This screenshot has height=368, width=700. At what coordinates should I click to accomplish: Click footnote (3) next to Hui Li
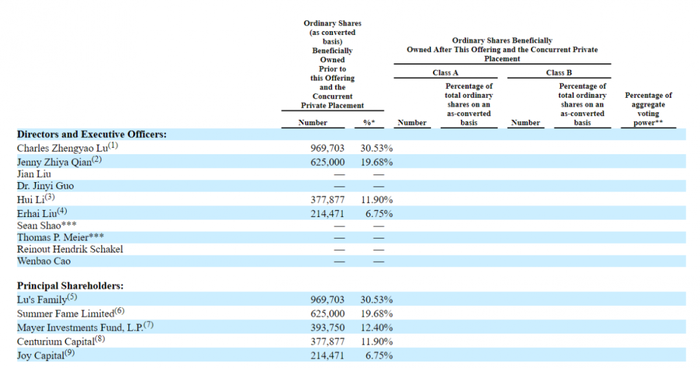50,197
